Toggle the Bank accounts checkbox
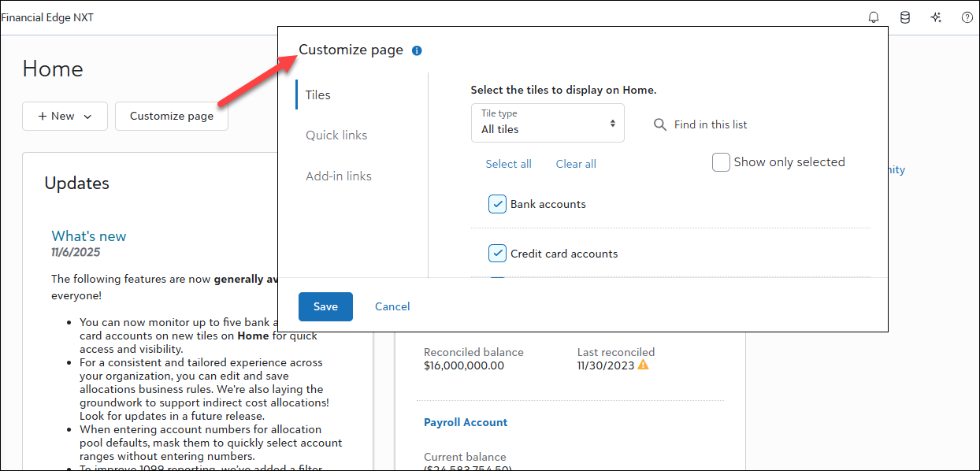The height and width of the screenshot is (471, 980). click(497, 204)
